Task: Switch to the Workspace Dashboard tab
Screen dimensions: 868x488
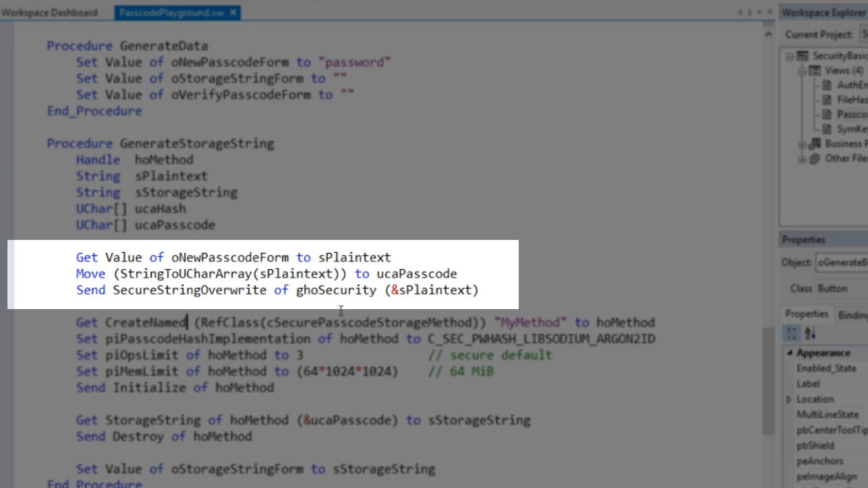Action: pos(50,12)
